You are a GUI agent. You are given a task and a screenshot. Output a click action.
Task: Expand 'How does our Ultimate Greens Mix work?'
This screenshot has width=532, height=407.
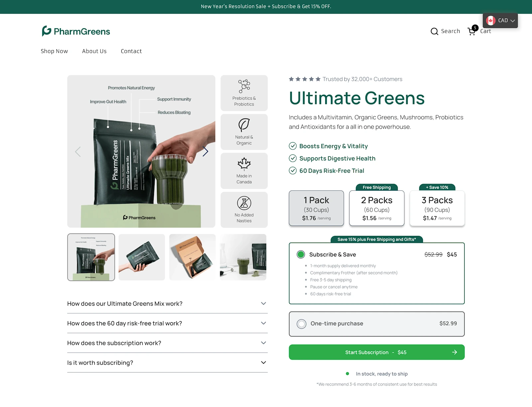(167, 304)
